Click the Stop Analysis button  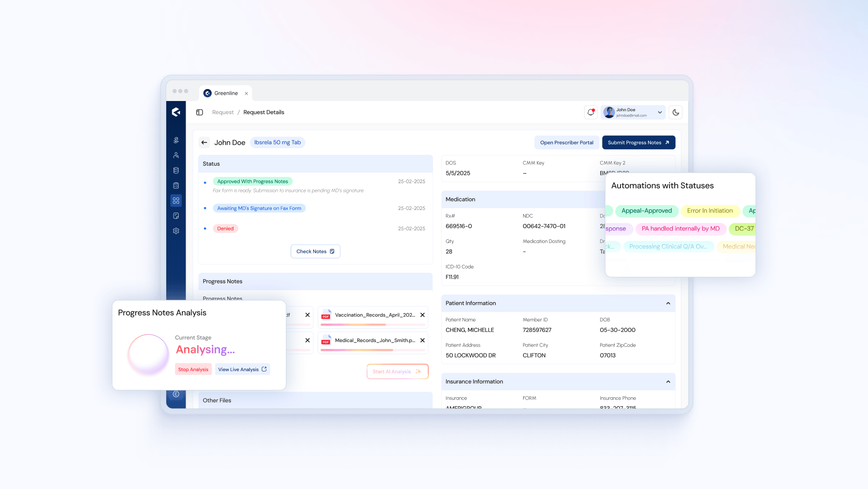193,369
